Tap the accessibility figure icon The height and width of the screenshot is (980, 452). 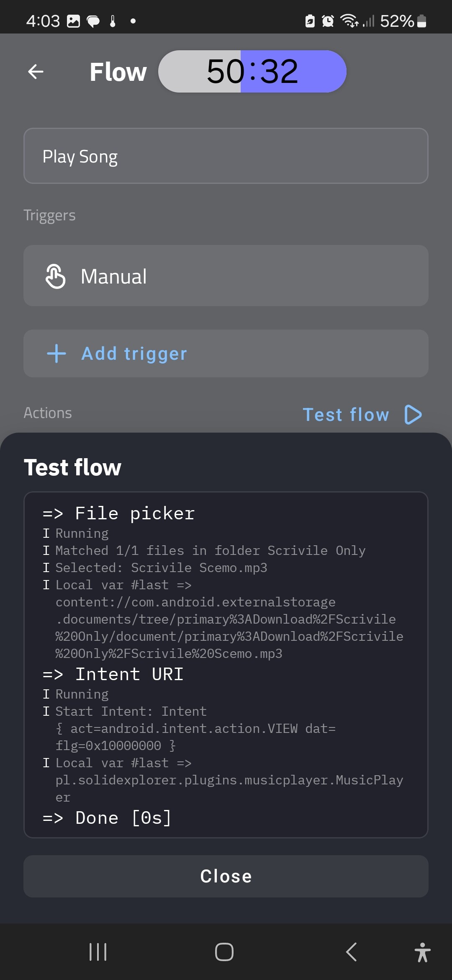(422, 952)
